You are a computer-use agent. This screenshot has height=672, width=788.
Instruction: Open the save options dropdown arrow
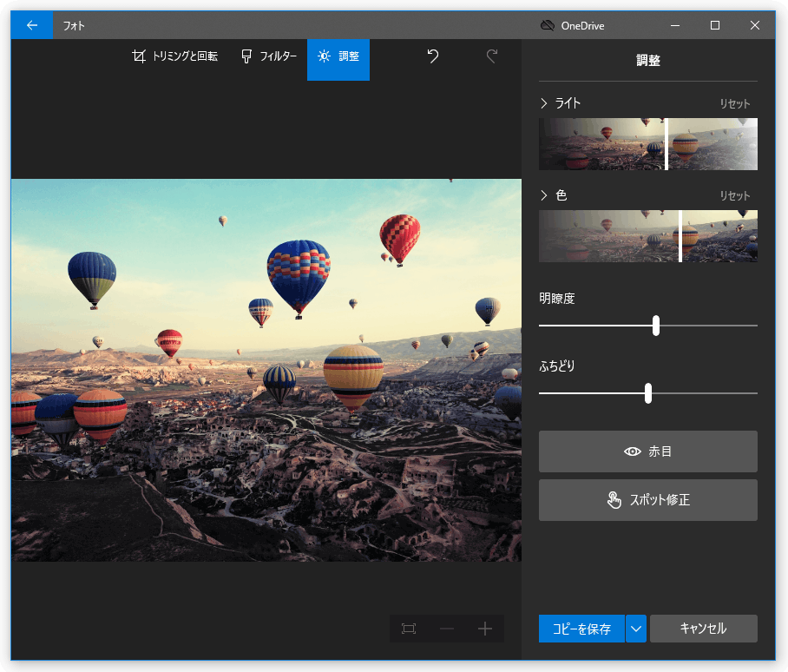636,629
